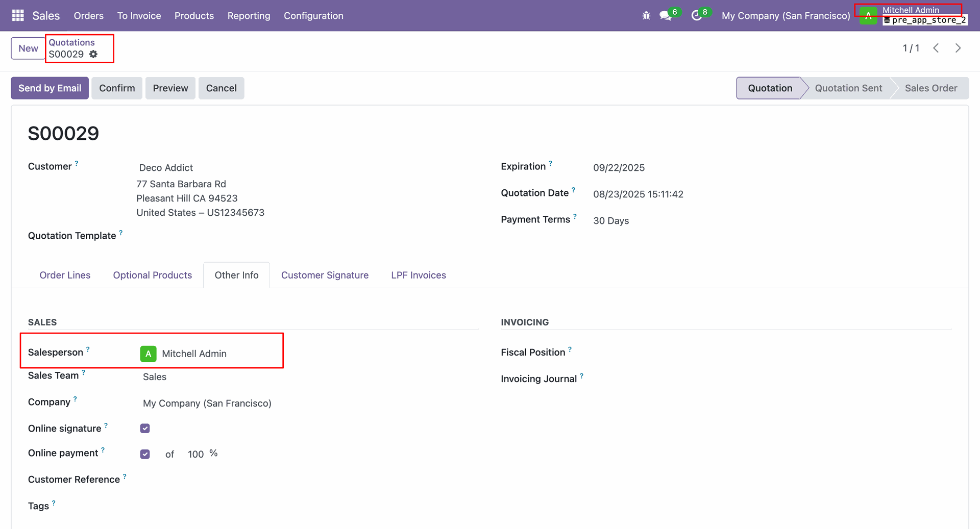The height and width of the screenshot is (529, 980).
Task: Switch to the Order Lines tab
Action: pyautogui.click(x=65, y=275)
